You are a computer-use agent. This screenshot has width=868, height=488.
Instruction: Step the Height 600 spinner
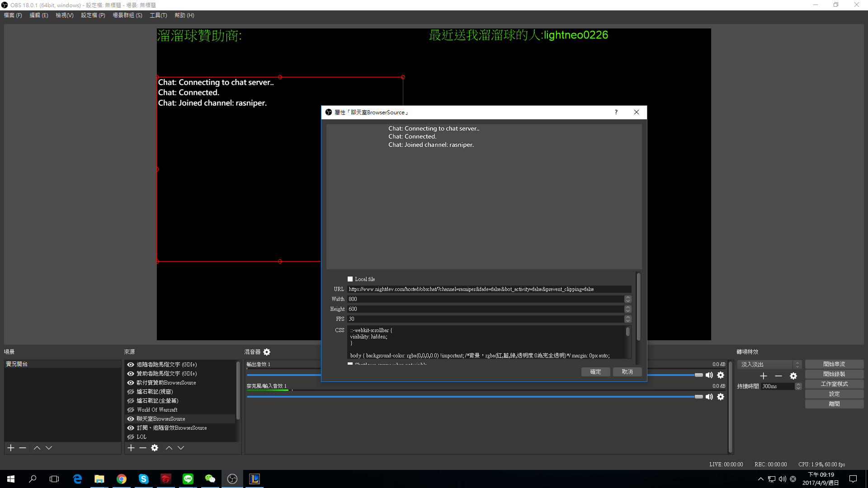pyautogui.click(x=627, y=309)
